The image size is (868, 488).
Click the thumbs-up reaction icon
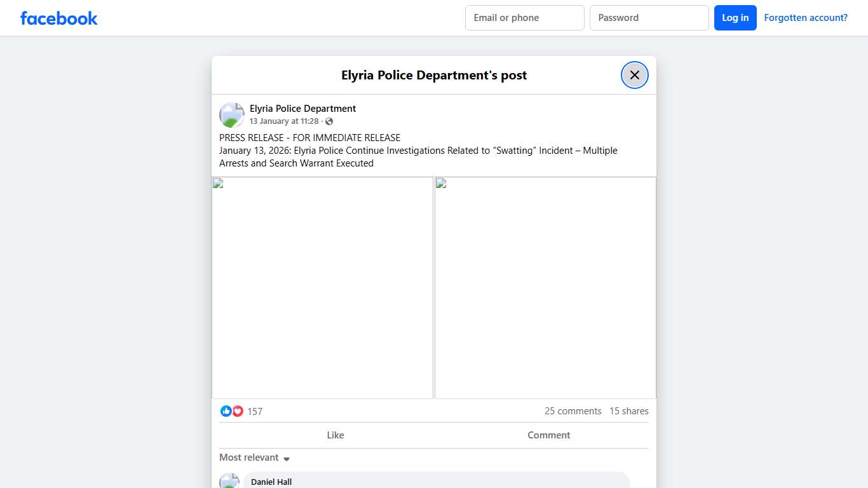pos(226,411)
